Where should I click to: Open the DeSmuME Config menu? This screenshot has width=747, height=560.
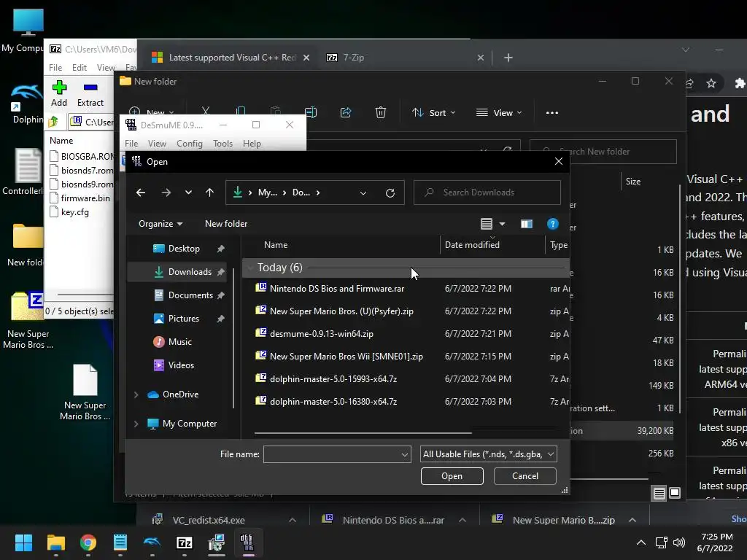pos(190,144)
